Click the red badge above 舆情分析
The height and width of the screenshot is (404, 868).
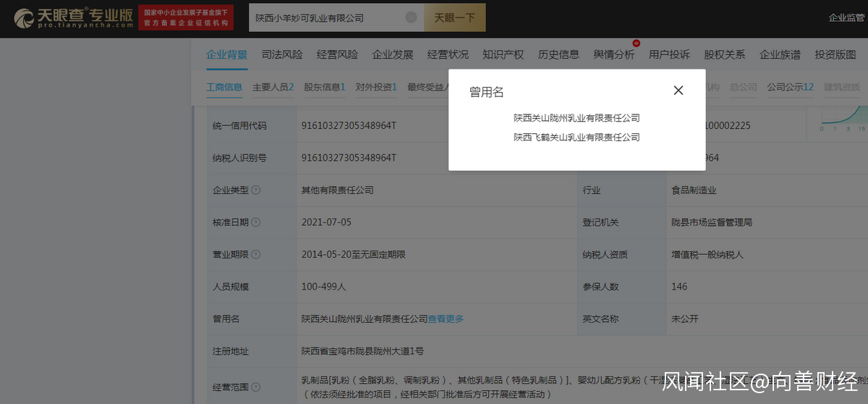coord(636,43)
